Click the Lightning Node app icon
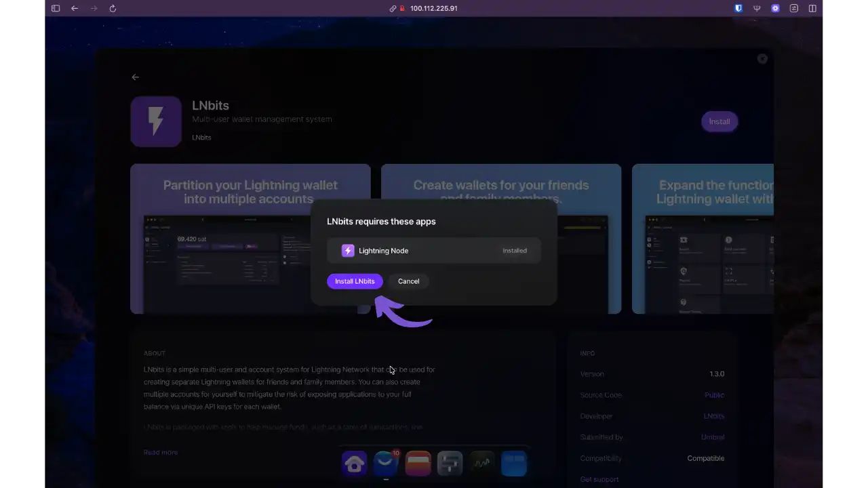Image resolution: width=868 pixels, height=488 pixels. tap(348, 251)
